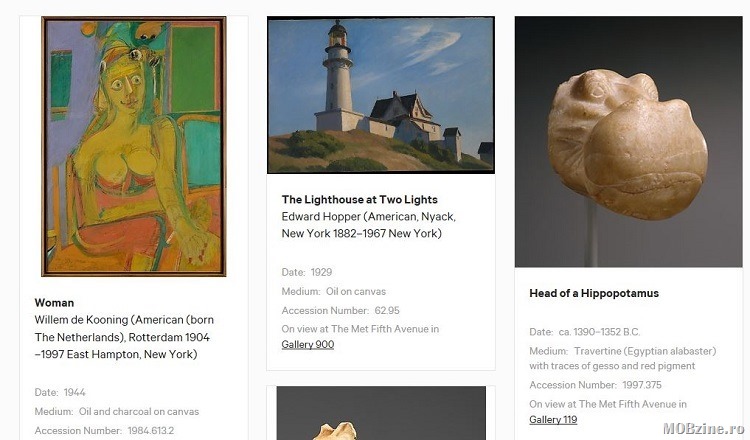750x440 pixels.
Task: Open The Lighthouse at Two Lights painting
Action: 381,95
